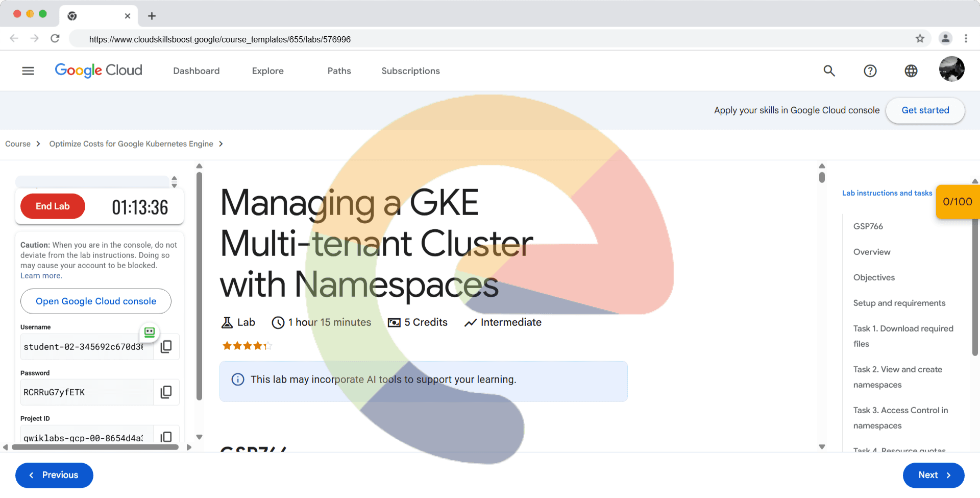Click Open Google Cloud console button
This screenshot has height=498, width=980.
(96, 301)
